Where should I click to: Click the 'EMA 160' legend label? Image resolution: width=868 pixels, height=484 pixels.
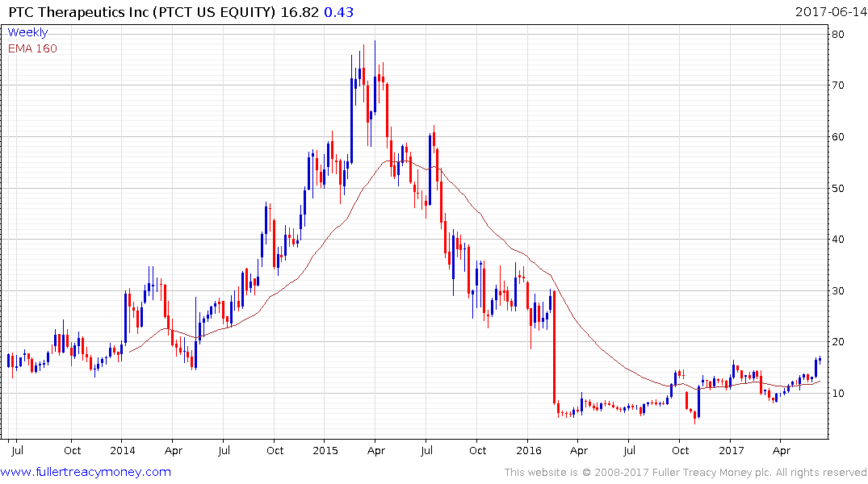pos(32,48)
